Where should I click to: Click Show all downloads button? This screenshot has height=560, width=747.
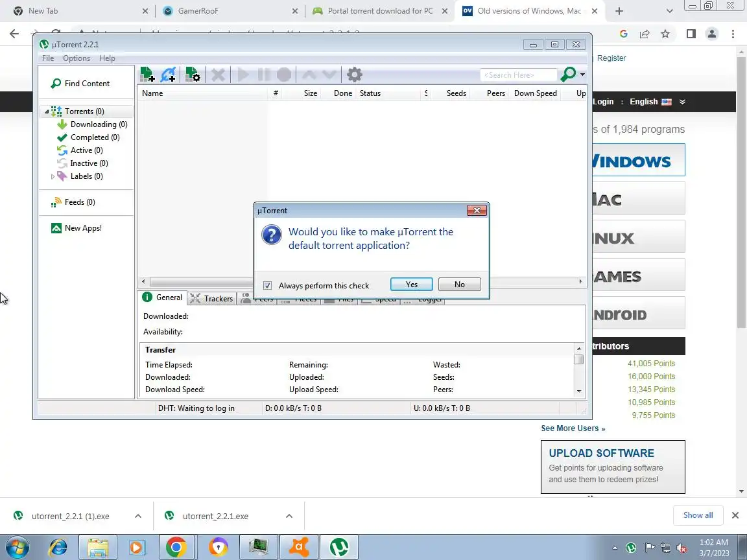tap(698, 515)
